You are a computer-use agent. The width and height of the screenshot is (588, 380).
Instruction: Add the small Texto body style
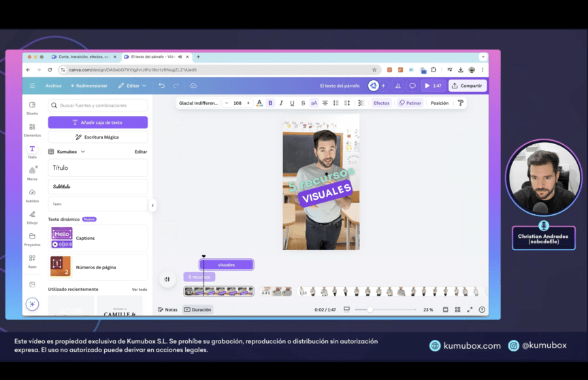coord(98,204)
